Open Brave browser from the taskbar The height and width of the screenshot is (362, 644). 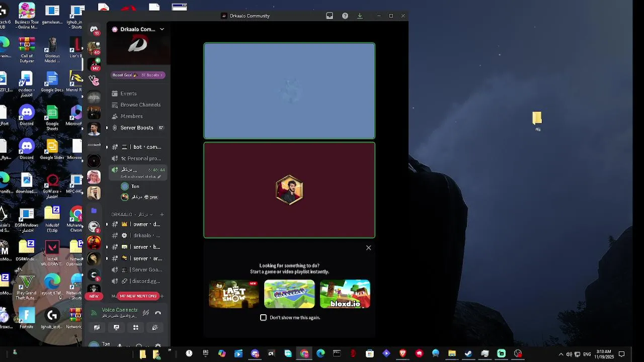coord(403,354)
